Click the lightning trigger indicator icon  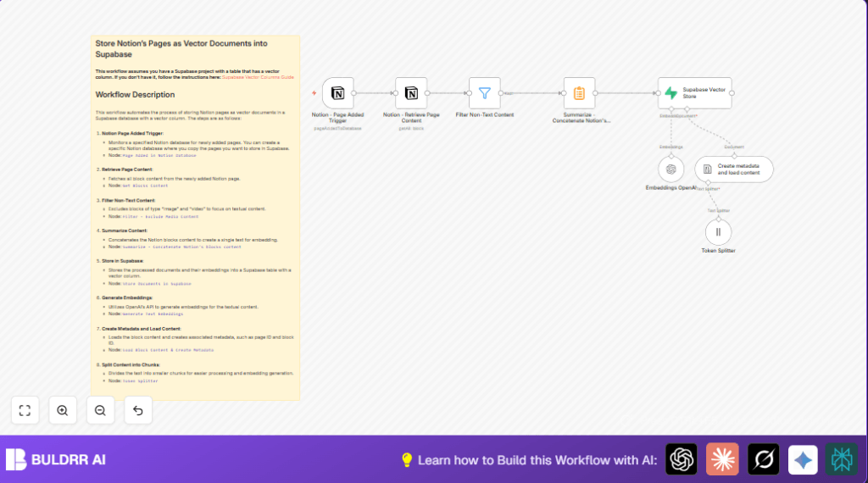tap(314, 93)
